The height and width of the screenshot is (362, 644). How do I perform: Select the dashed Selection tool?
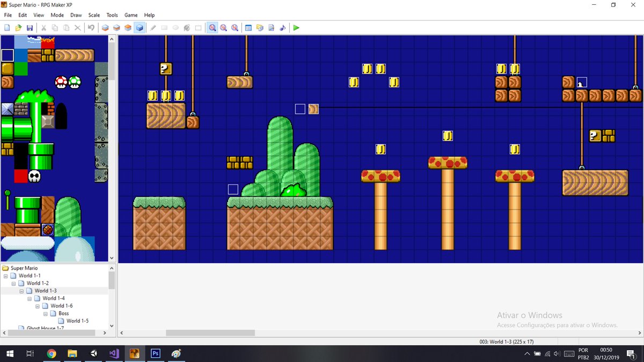pos(198,27)
